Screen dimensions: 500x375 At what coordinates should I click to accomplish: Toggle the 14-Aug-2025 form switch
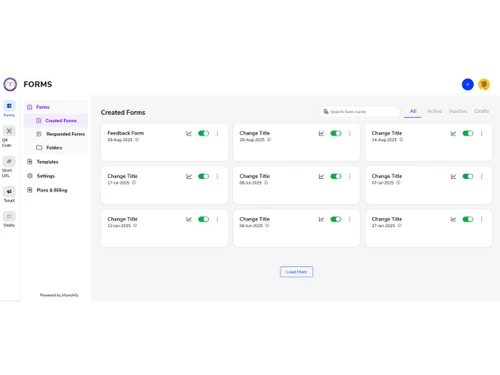tap(468, 133)
